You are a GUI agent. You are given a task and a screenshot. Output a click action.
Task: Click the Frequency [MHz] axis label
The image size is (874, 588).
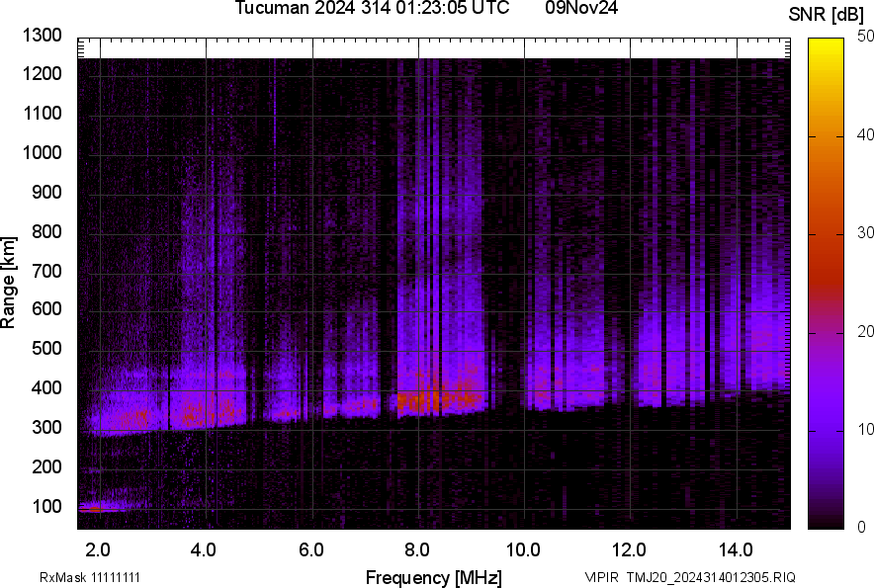433,577
